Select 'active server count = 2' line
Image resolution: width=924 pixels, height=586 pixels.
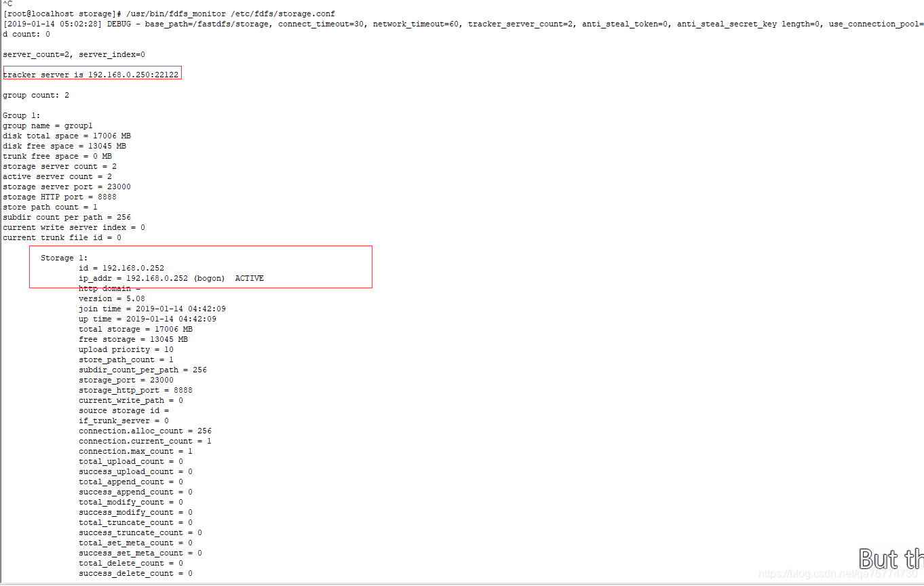58,176
